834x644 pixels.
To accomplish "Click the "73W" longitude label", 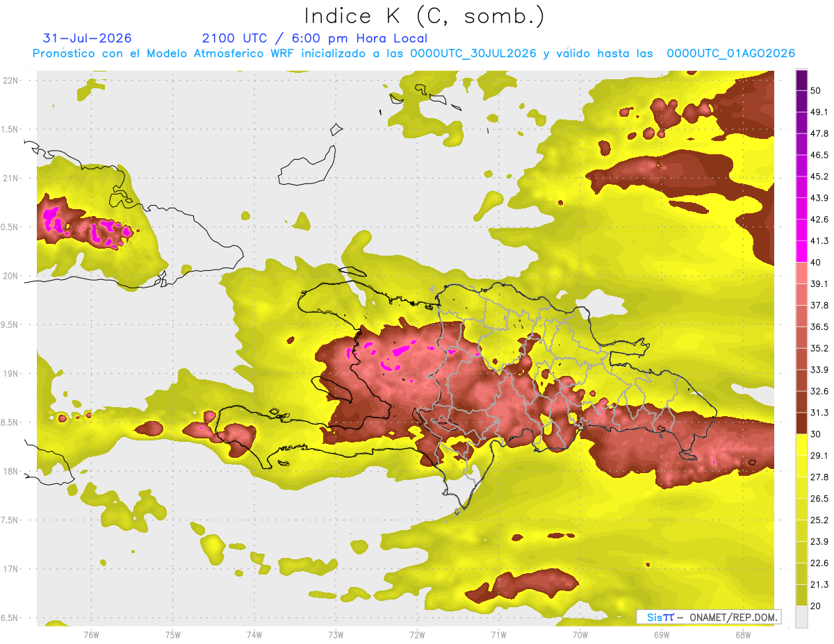I will coord(336,634).
